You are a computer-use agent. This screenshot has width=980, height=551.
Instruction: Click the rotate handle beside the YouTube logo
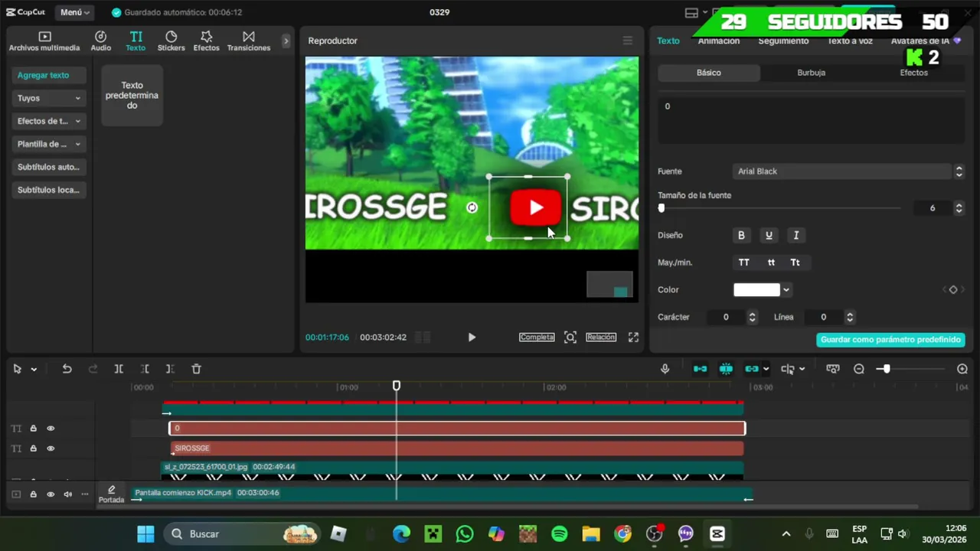[x=472, y=207]
